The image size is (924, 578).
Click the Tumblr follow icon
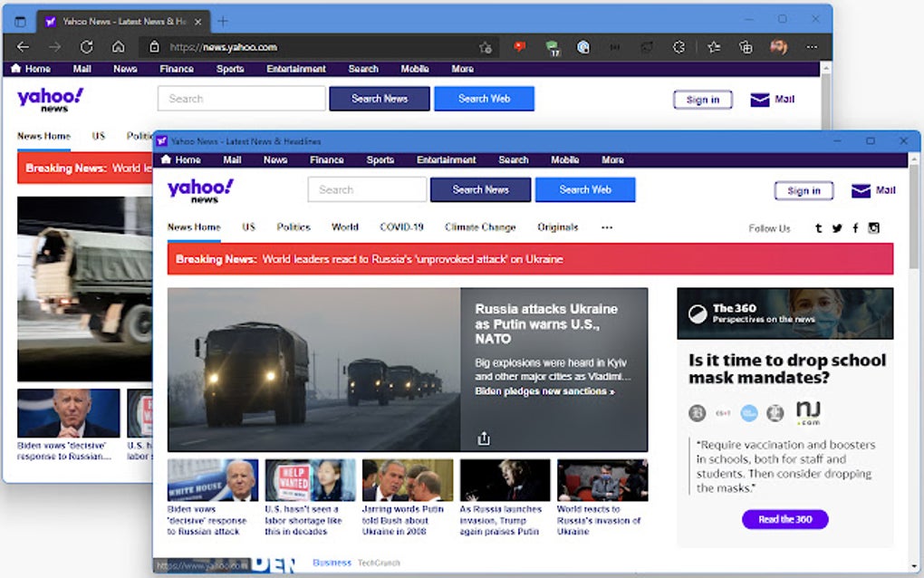tap(819, 227)
